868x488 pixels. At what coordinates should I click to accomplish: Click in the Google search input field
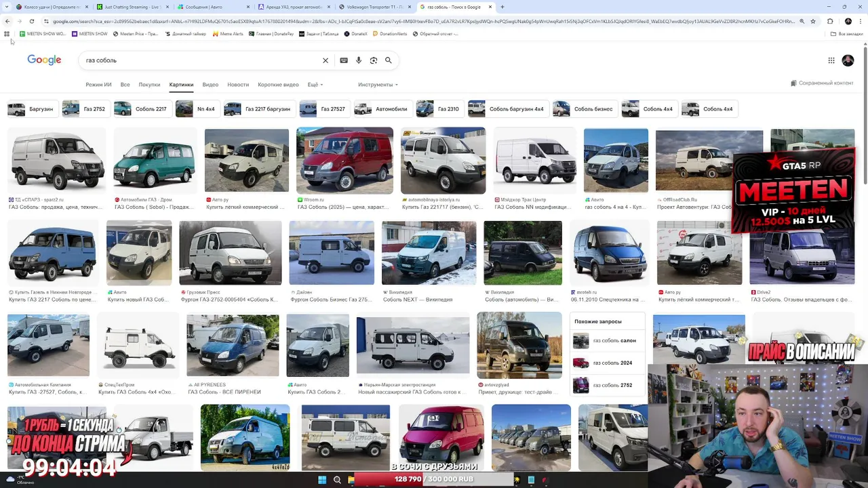point(200,60)
